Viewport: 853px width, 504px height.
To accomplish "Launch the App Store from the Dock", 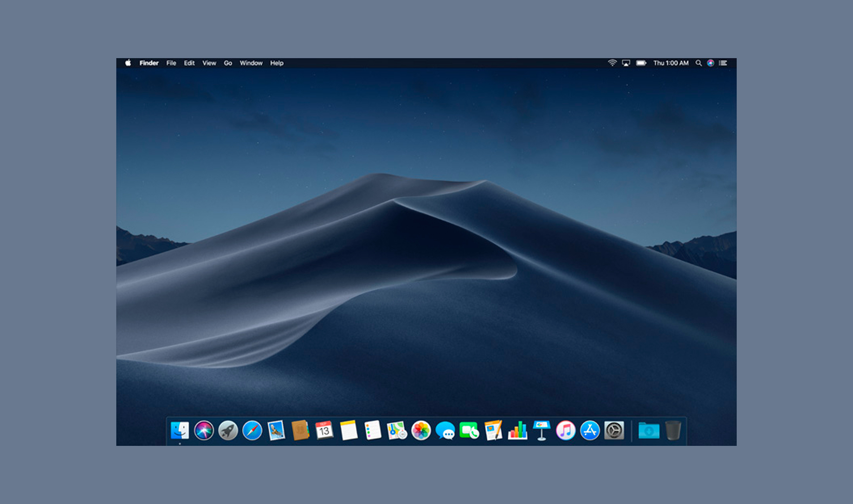I will [x=590, y=430].
